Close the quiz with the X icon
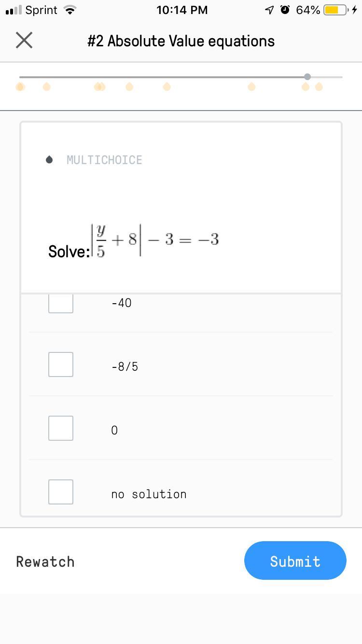Image resolution: width=362 pixels, height=644 pixels. click(x=24, y=41)
